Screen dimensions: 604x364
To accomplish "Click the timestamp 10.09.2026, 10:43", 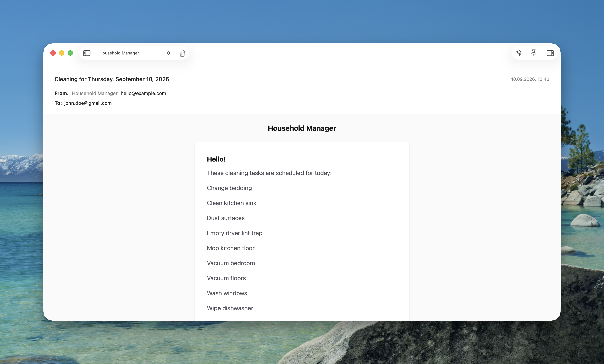I will [x=530, y=79].
